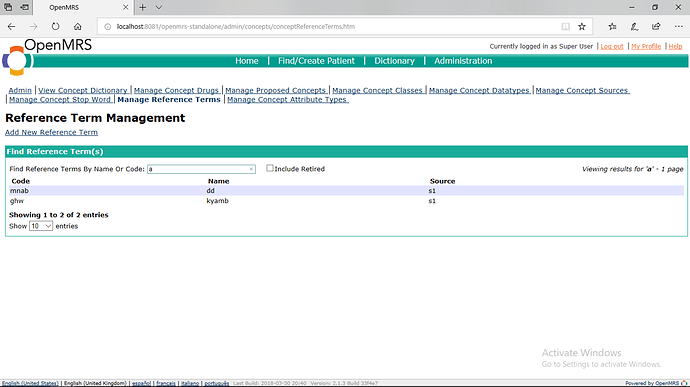Enable the Include Retired checkbox
This screenshot has width=690, height=387.
[x=270, y=168]
